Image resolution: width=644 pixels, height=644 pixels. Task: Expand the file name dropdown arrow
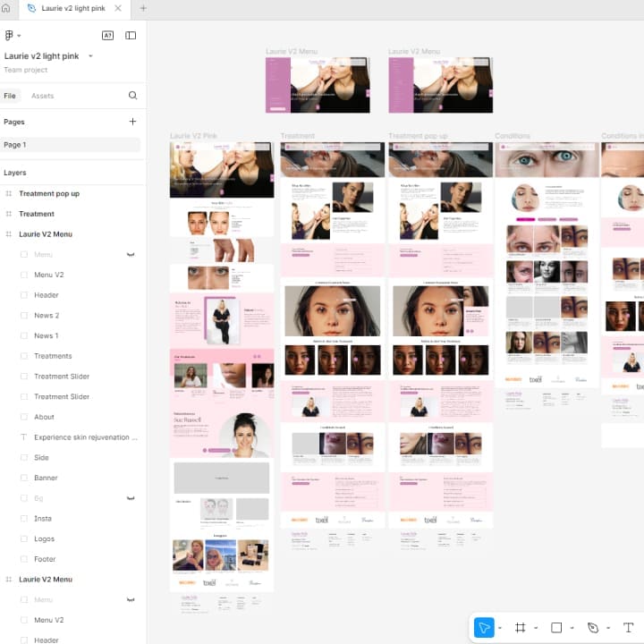coord(90,56)
